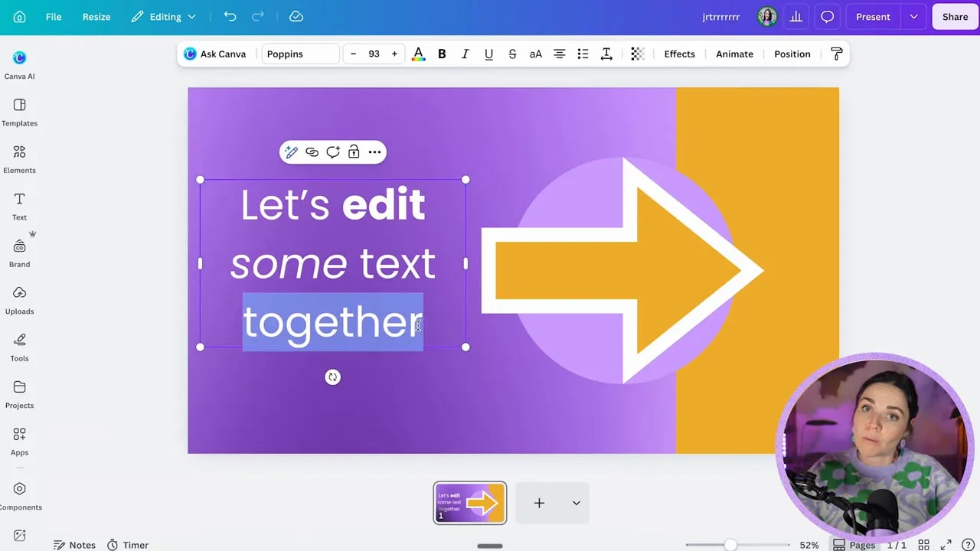Toggle bold formatting
Viewport: 980px width, 551px height.
tap(442, 54)
